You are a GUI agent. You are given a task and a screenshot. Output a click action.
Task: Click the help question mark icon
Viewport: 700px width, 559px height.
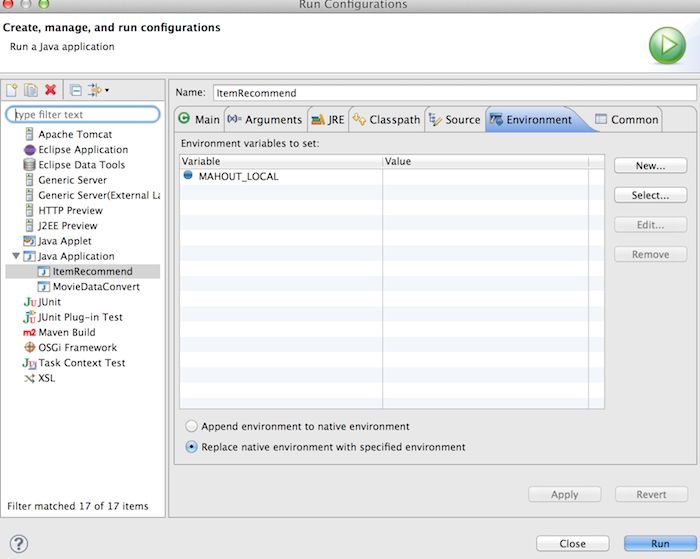18,543
